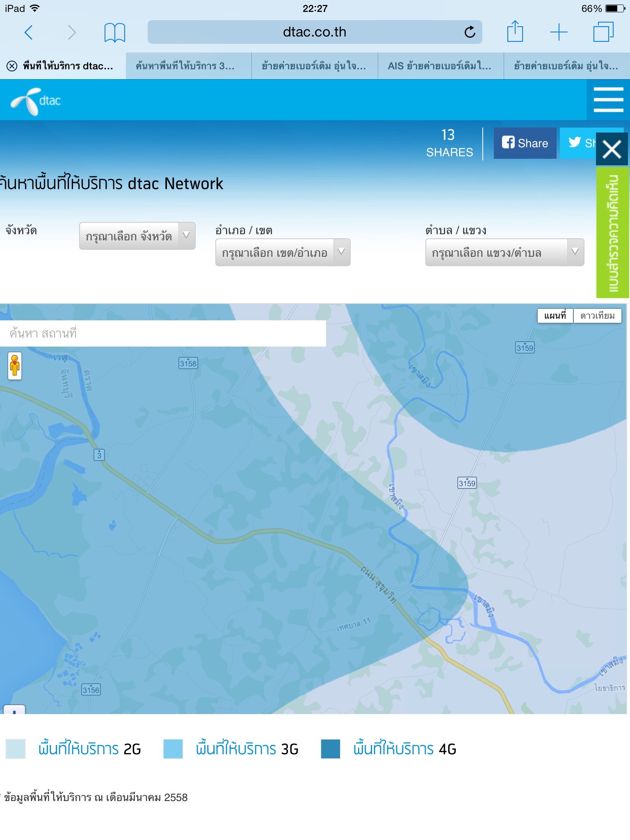The height and width of the screenshot is (840, 630).
Task: Share the page on Facebook
Action: coord(525,143)
